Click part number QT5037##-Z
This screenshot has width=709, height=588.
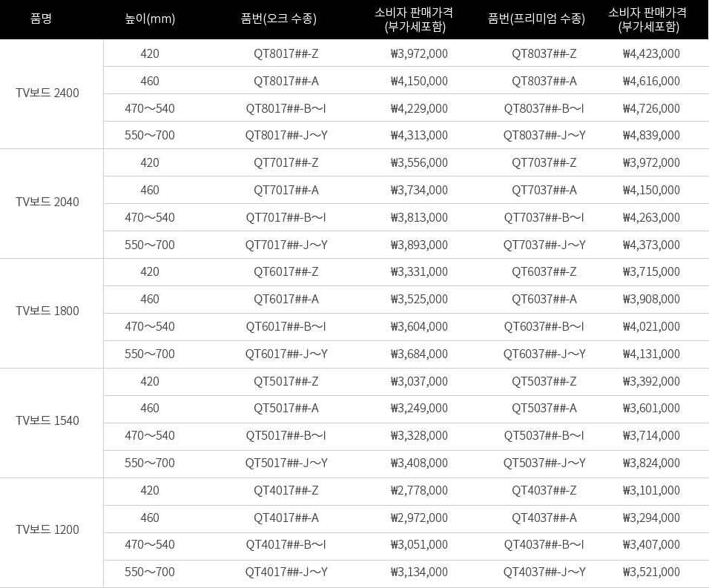(x=544, y=381)
